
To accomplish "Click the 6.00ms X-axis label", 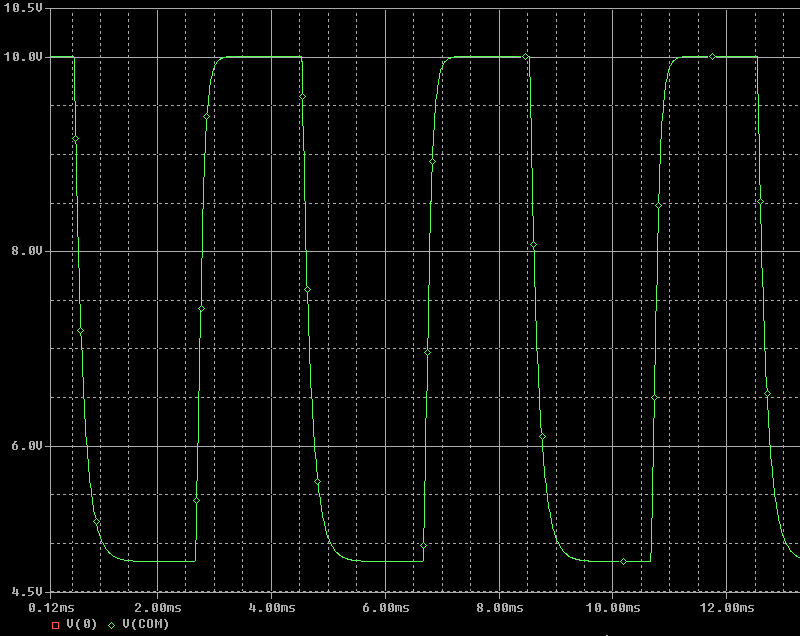I will point(386,607).
